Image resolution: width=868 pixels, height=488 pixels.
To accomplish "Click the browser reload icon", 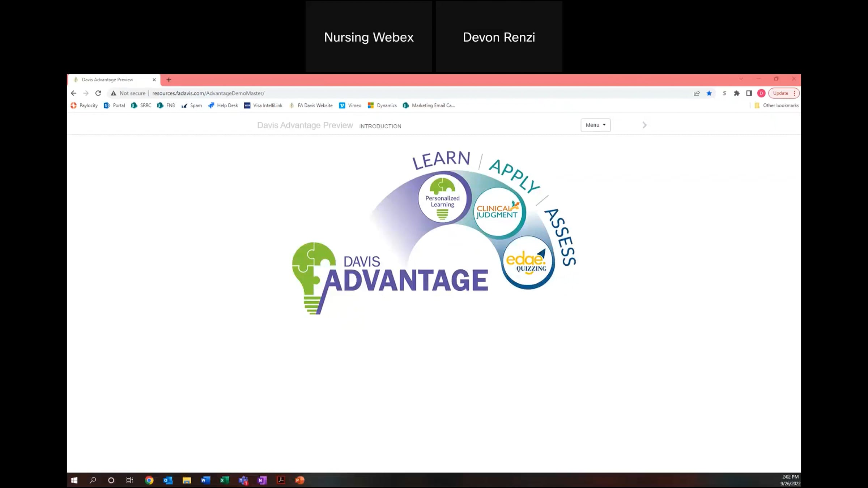I will [98, 93].
